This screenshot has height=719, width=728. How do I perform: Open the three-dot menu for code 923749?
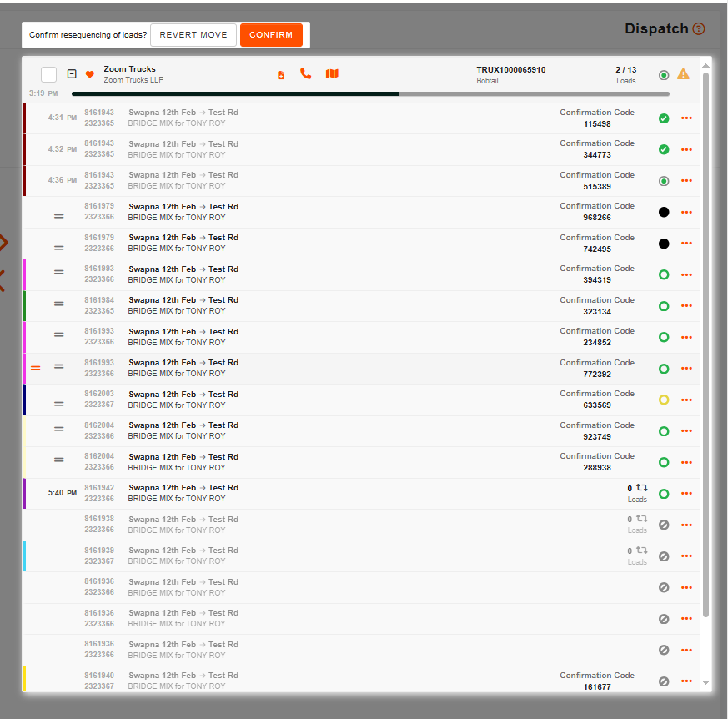pyautogui.click(x=686, y=431)
